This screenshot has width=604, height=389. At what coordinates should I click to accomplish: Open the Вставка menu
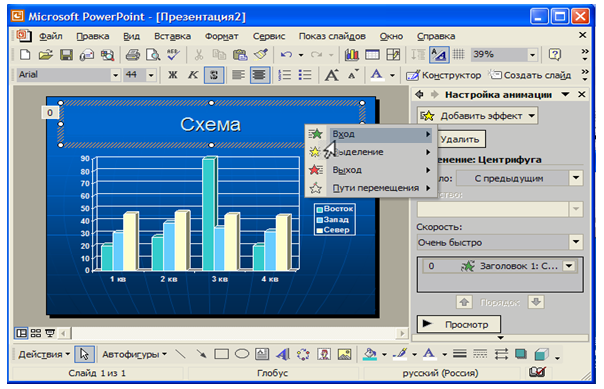[x=172, y=36]
